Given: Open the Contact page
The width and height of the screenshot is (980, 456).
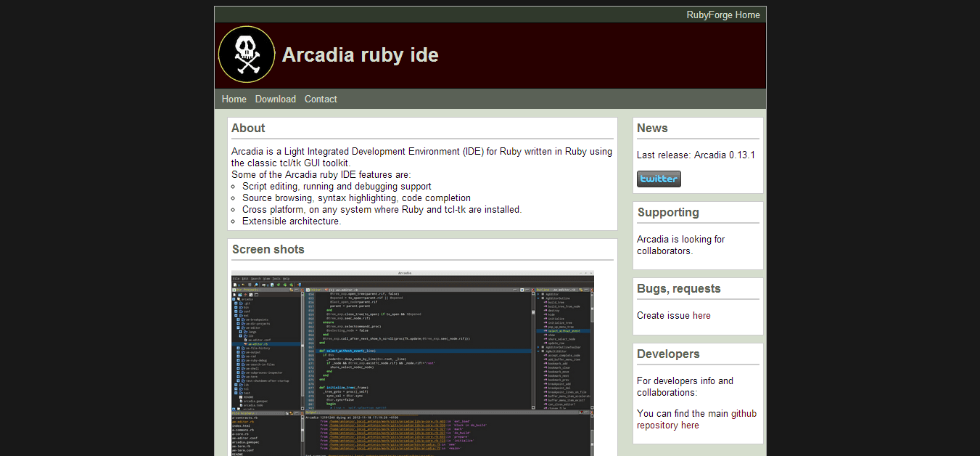Looking at the screenshot, I should 321,99.
